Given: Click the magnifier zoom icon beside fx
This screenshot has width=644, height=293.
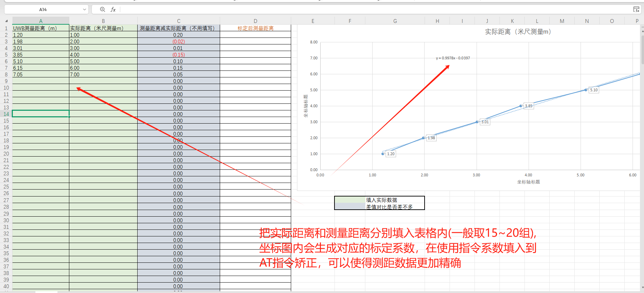Looking at the screenshot, I should click(102, 10).
